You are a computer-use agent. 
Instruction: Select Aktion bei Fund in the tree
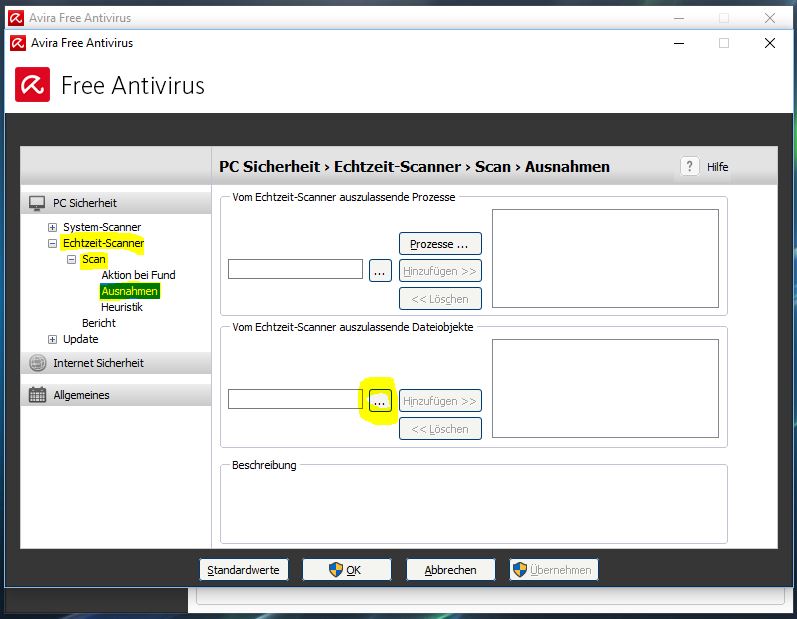point(138,275)
